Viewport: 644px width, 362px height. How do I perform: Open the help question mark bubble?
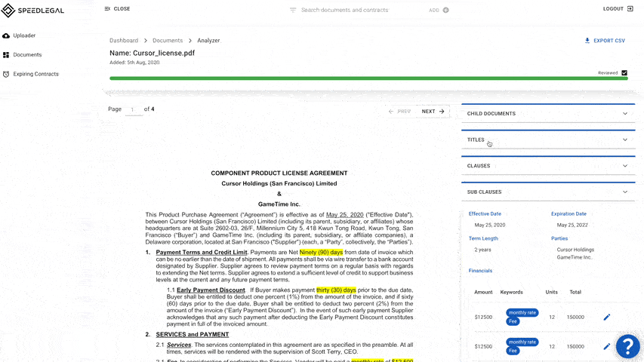click(627, 346)
